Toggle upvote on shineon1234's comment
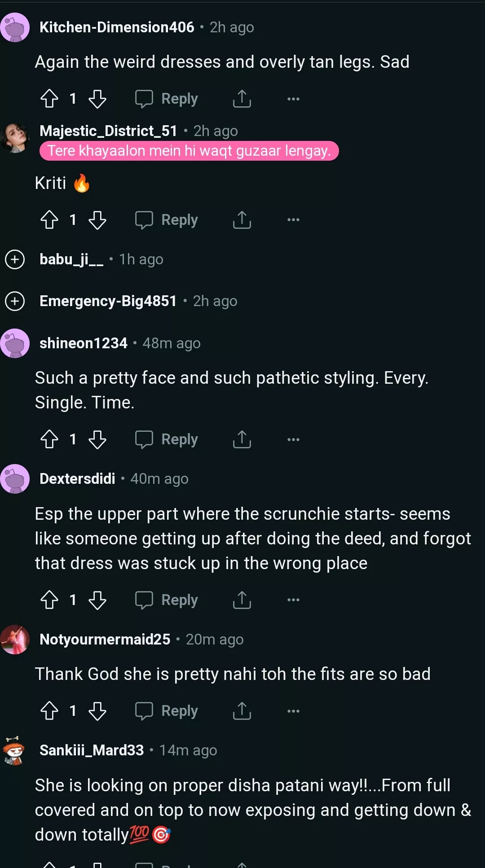This screenshot has width=485, height=868. pyautogui.click(x=50, y=439)
